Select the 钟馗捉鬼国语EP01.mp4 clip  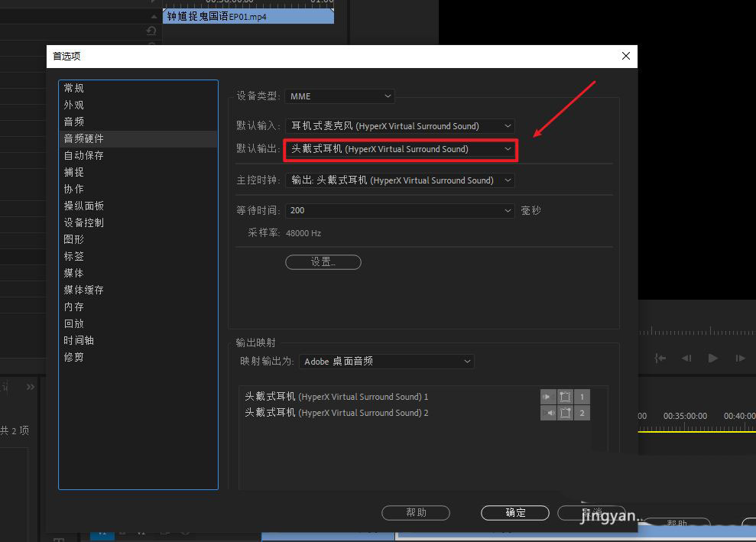[248, 15]
